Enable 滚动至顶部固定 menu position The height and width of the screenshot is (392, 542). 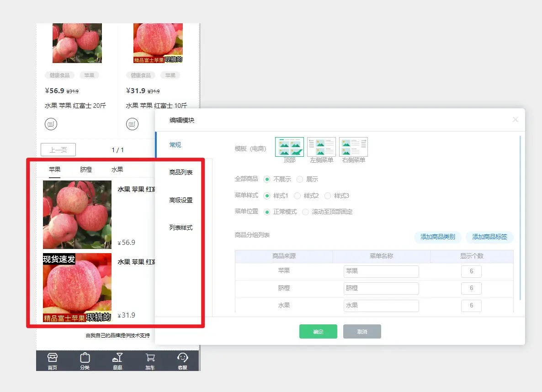point(305,212)
